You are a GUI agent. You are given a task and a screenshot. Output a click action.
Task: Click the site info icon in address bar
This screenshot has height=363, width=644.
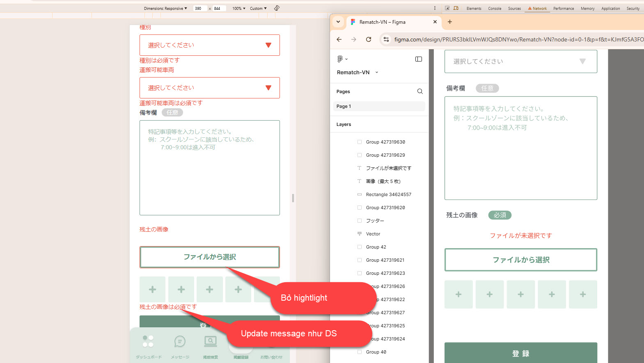386,39
